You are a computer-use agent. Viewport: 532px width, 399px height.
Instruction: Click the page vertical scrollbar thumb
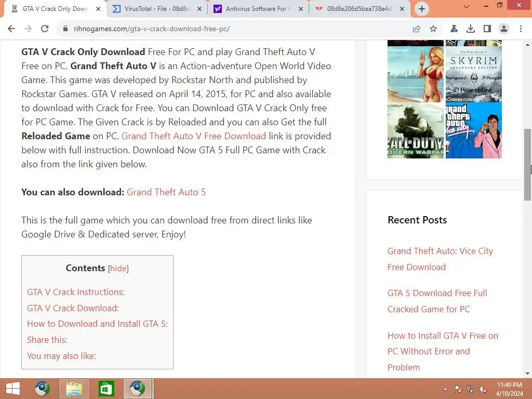[528, 165]
